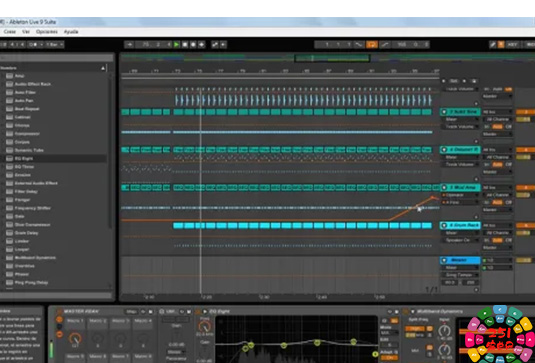
Task: Click the Map button in the rack
Action: (x=131, y=312)
